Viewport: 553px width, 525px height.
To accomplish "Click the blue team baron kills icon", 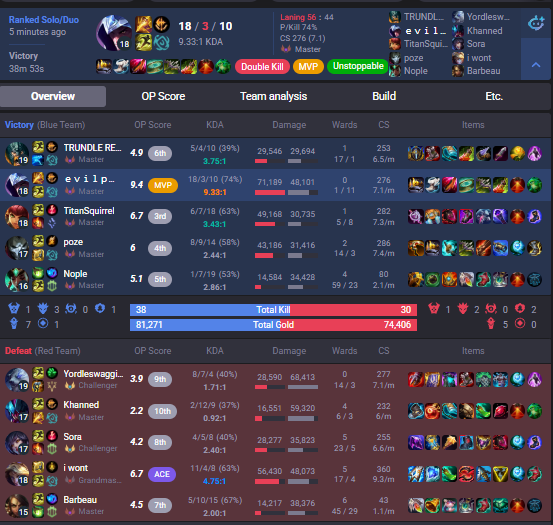I will coord(14,309).
